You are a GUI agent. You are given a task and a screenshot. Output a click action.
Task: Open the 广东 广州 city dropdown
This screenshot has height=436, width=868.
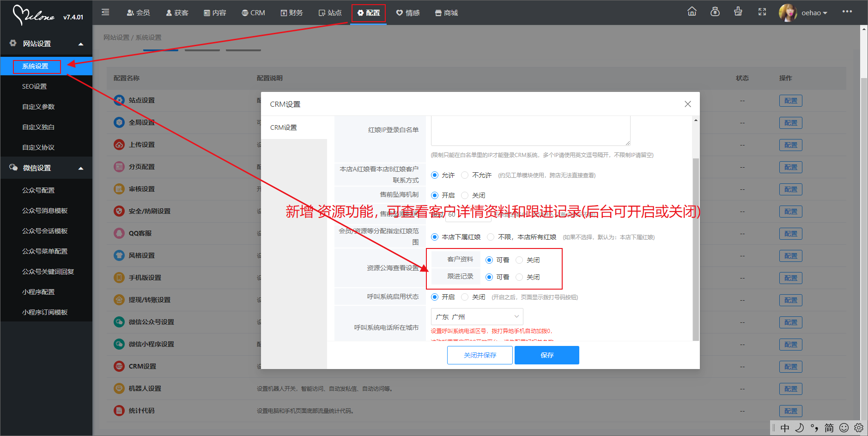[477, 317]
